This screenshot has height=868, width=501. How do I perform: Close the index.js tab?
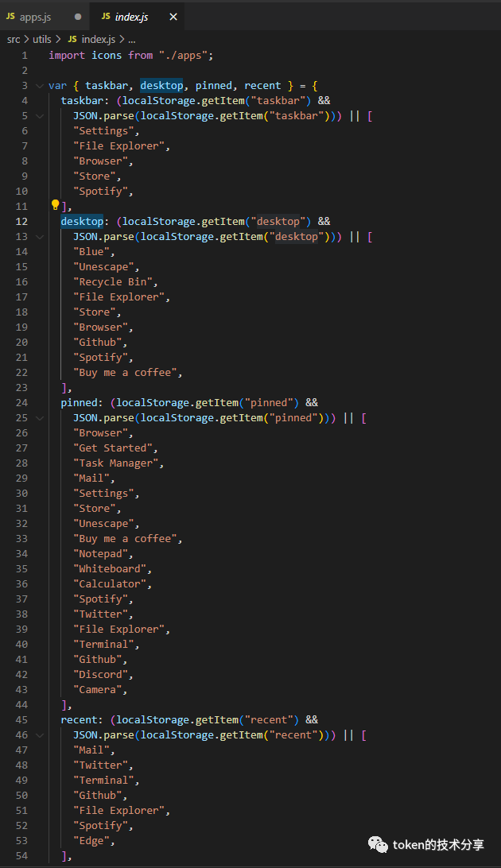coord(173,17)
